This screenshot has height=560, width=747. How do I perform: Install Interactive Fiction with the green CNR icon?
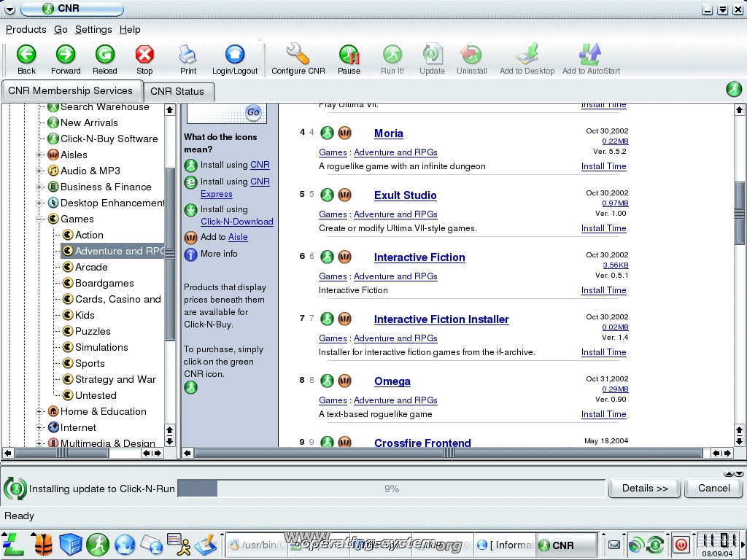coord(327,257)
